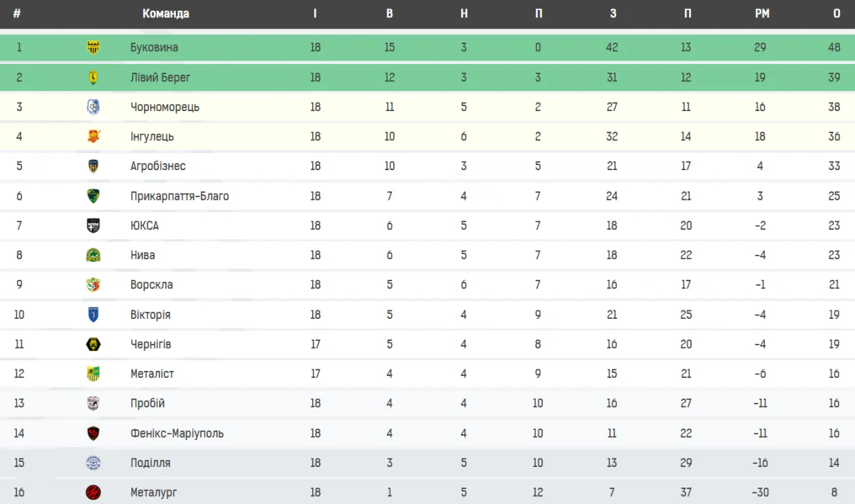Viewport: 855px width, 504px height.
Task: Click the Інгулець team crest
Action: pyautogui.click(x=93, y=137)
